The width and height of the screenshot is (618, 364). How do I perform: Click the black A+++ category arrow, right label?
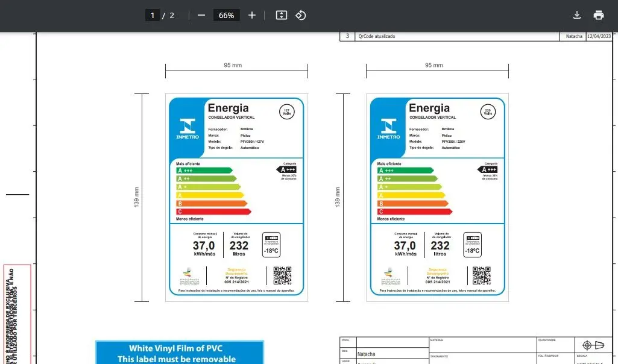(488, 170)
